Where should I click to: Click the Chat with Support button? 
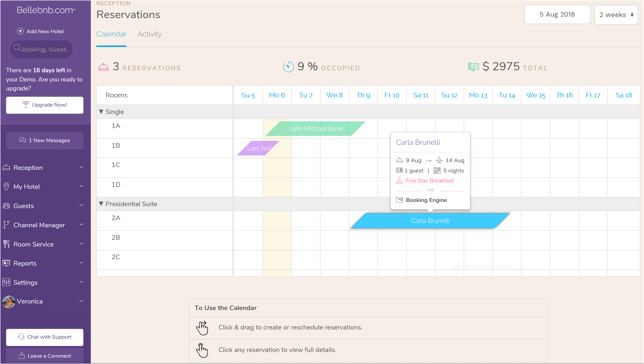click(45, 337)
